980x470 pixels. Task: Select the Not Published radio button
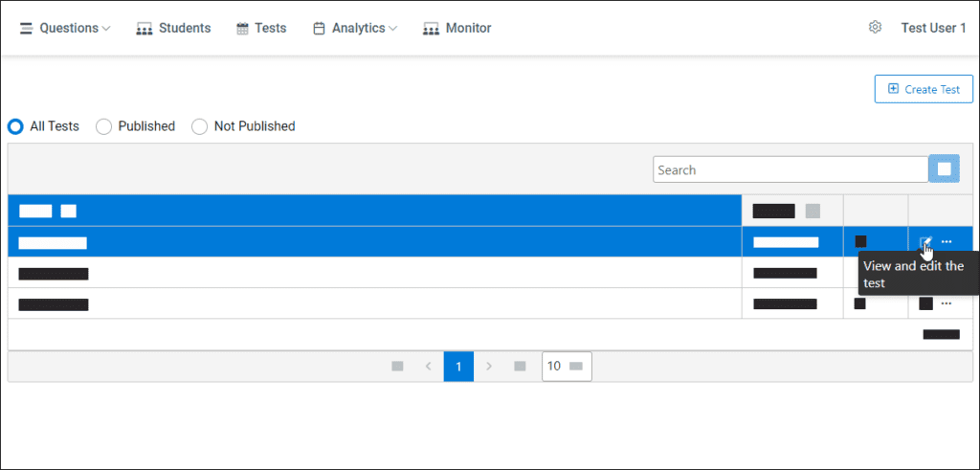[199, 126]
